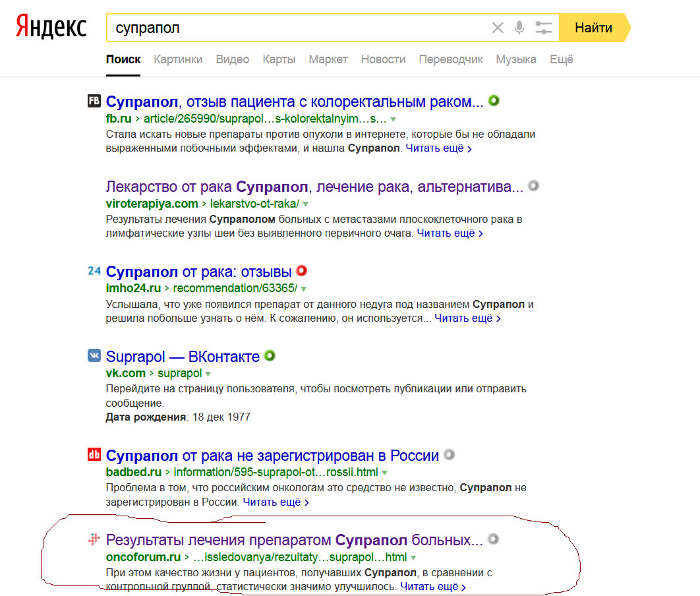Expand dropdown arrow after badbed.ru URL
The image size is (700, 596).
click(385, 473)
